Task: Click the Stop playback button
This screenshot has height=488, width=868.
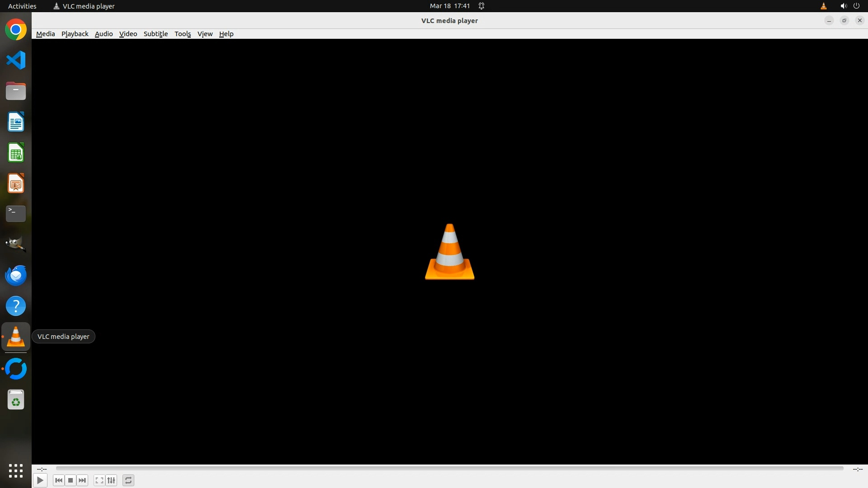Action: (x=71, y=480)
